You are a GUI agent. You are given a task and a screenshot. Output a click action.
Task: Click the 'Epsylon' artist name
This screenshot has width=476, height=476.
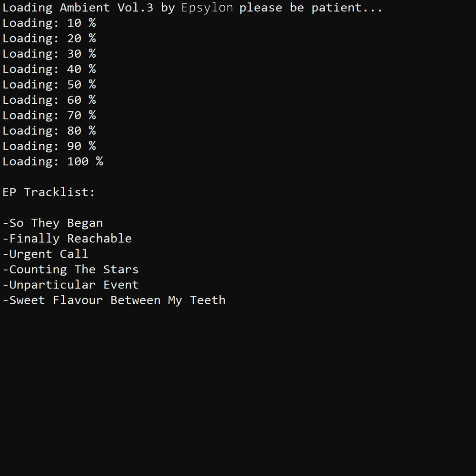click(208, 8)
